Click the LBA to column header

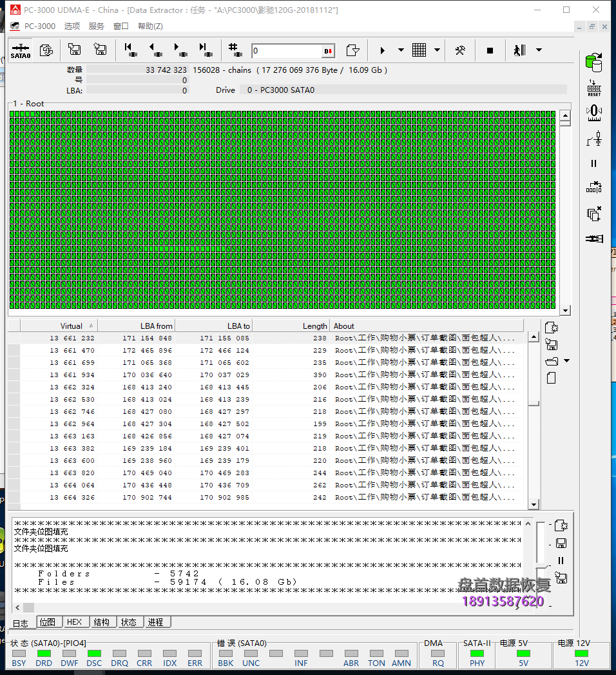214,326
